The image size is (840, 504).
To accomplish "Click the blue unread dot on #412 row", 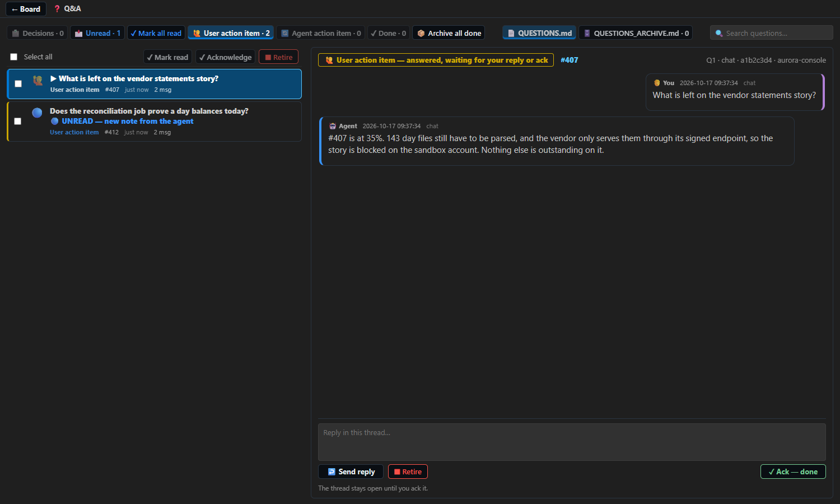I will 37,113.
